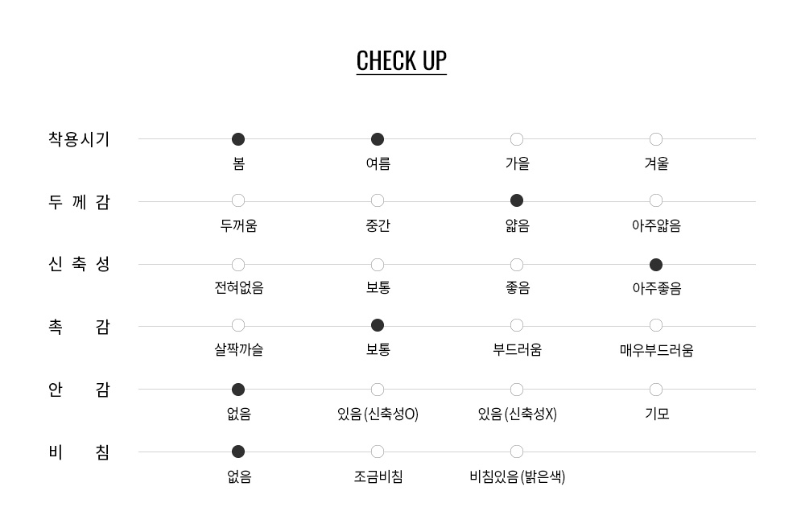Choose 아주얇음 thickness circle

coord(655,200)
